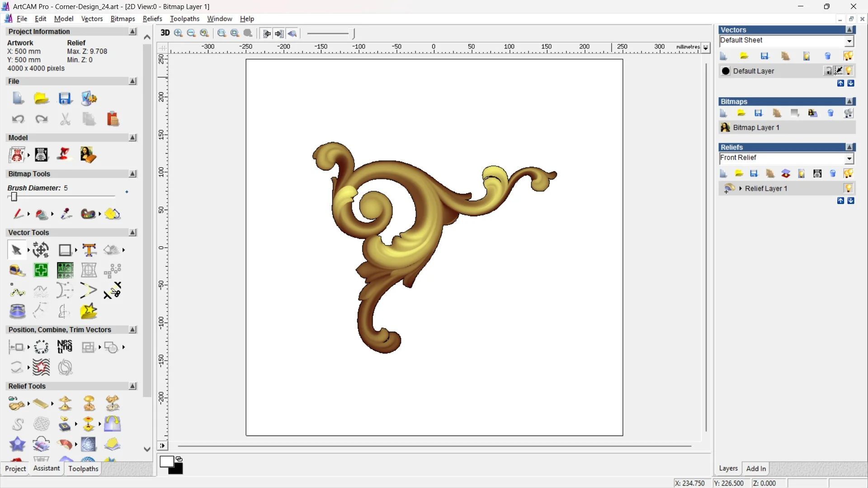Click the Zoom In toolbar icon
The height and width of the screenshot is (488, 868).
pos(179,33)
